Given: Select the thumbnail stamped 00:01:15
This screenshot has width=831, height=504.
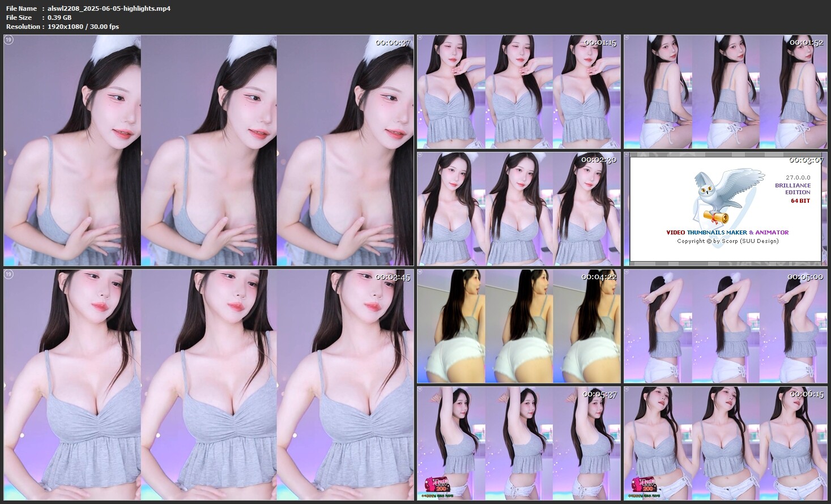Looking at the screenshot, I should [519, 92].
